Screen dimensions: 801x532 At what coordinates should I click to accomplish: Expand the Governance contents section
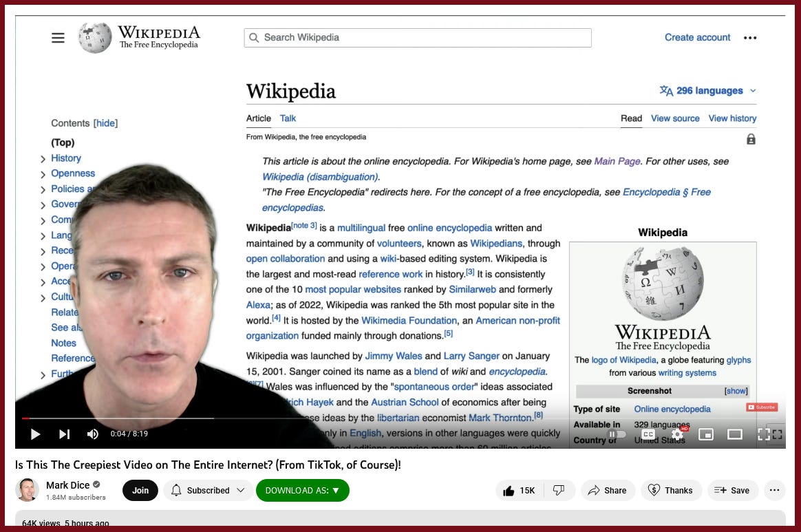[43, 205]
